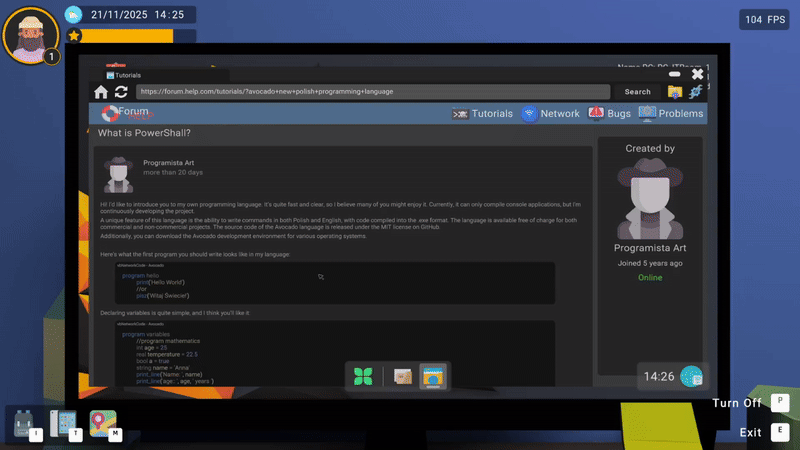
Task: Click the Problems monitor icon
Action: tap(647, 113)
